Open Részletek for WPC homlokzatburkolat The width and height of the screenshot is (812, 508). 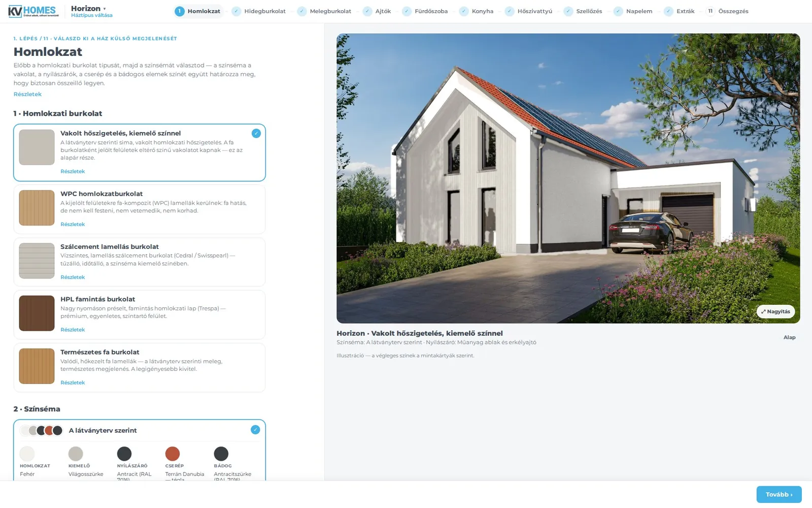(73, 225)
